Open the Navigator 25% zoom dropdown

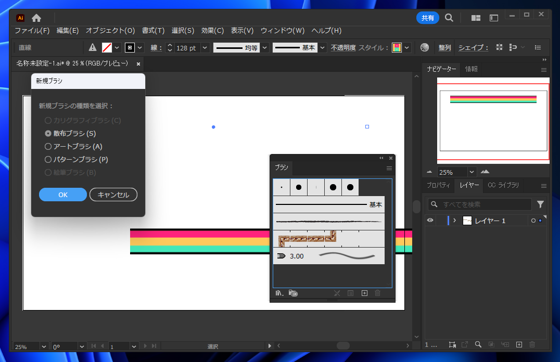pyautogui.click(x=471, y=172)
